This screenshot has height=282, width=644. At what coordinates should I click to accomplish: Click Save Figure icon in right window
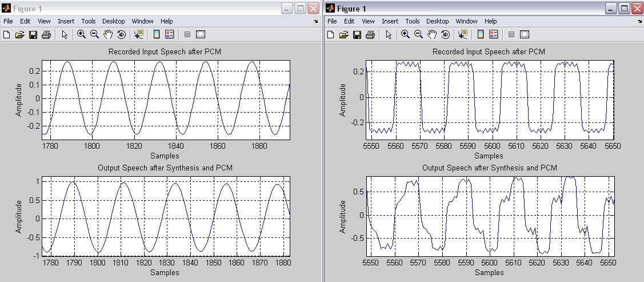[x=357, y=34]
